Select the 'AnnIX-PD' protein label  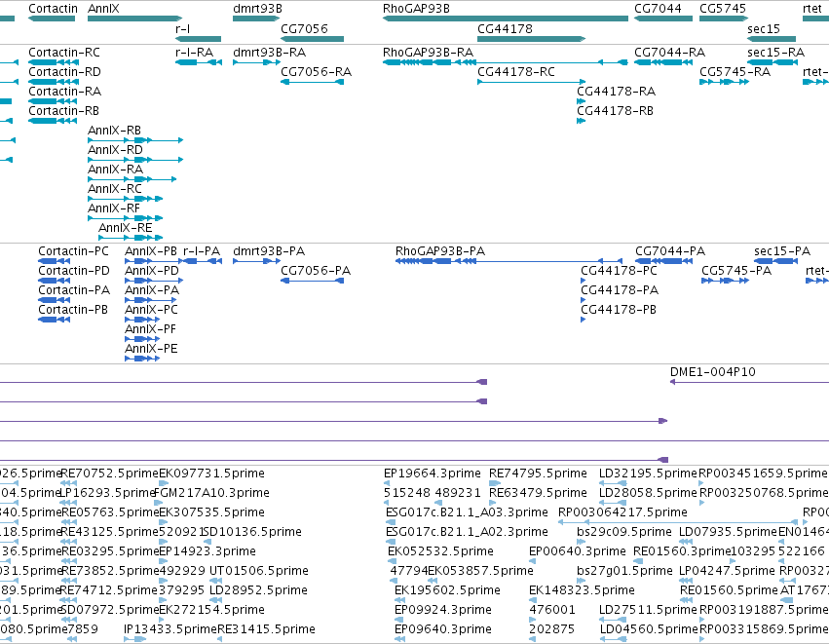[x=152, y=271]
